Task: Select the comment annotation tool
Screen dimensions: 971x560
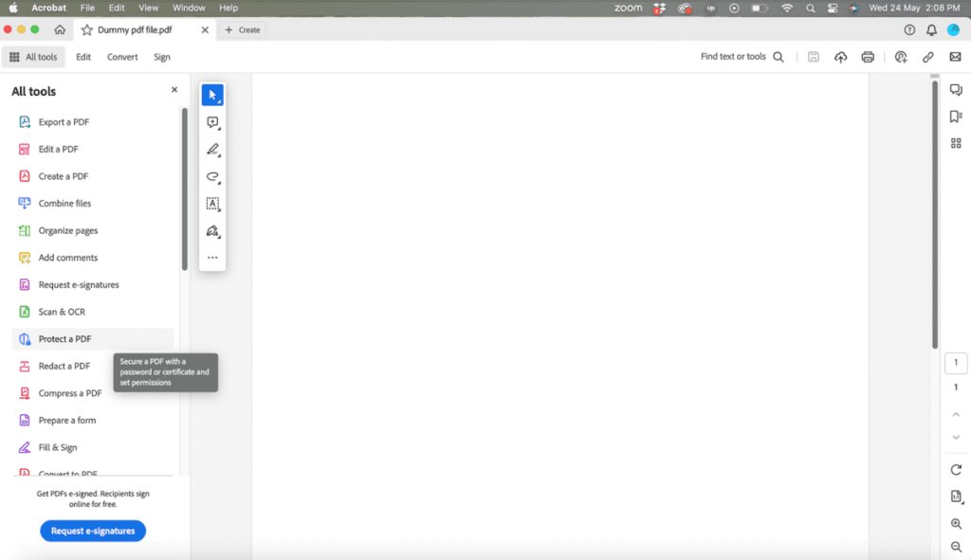Action: (x=212, y=121)
